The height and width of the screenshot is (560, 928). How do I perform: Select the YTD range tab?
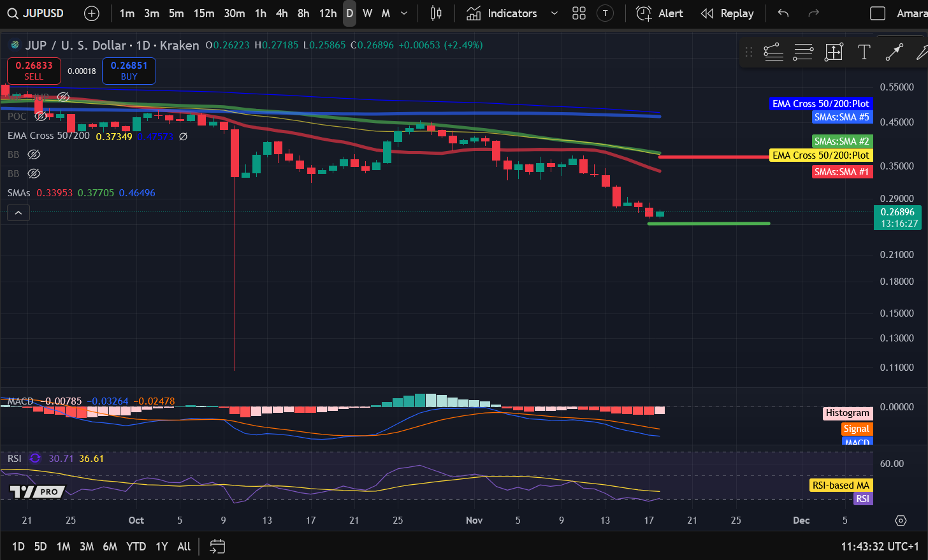tap(136, 546)
